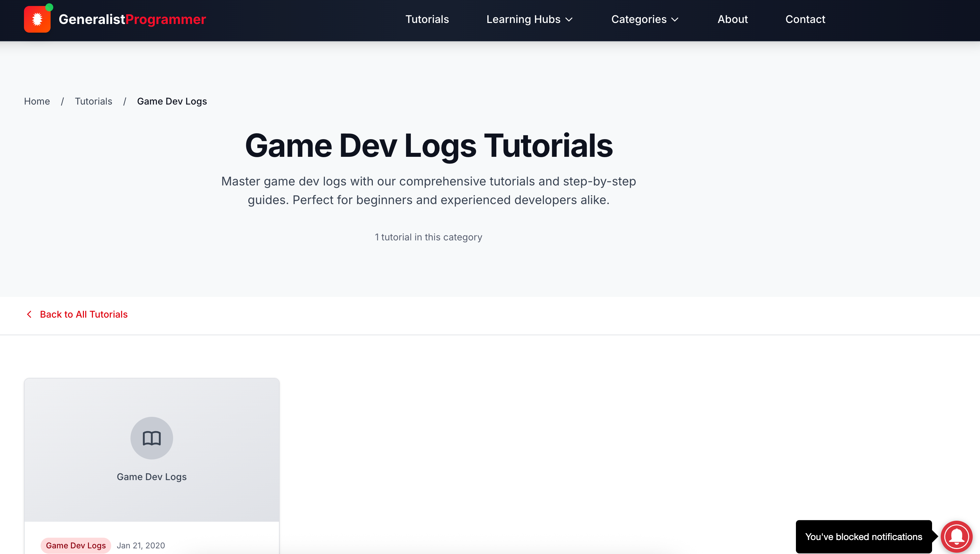
Task: Click the Game Dev Logs card caption
Action: [151, 477]
